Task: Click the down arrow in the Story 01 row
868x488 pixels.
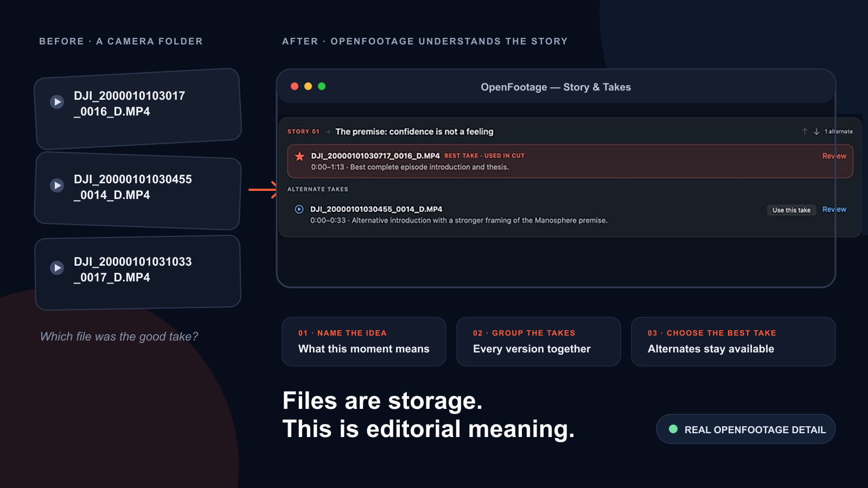Action: click(x=816, y=132)
